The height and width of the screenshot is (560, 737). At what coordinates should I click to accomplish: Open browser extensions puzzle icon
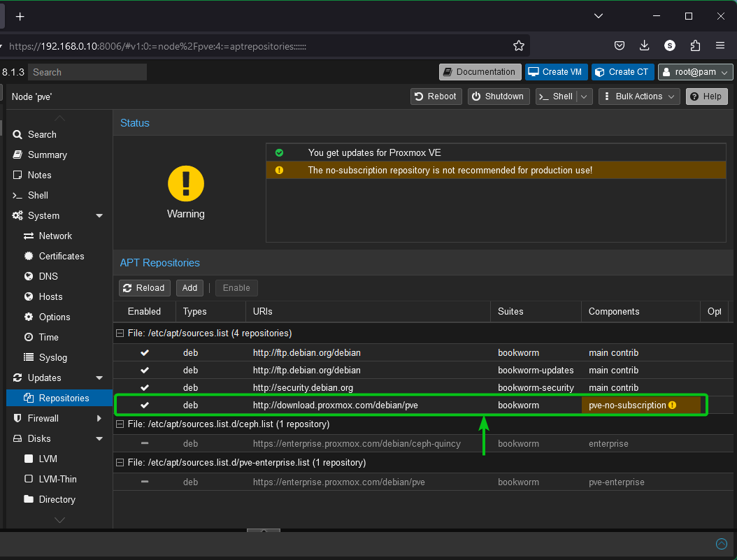coord(695,45)
